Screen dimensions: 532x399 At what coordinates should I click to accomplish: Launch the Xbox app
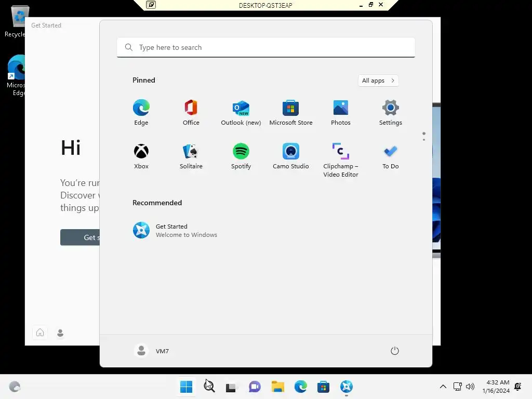click(x=141, y=156)
